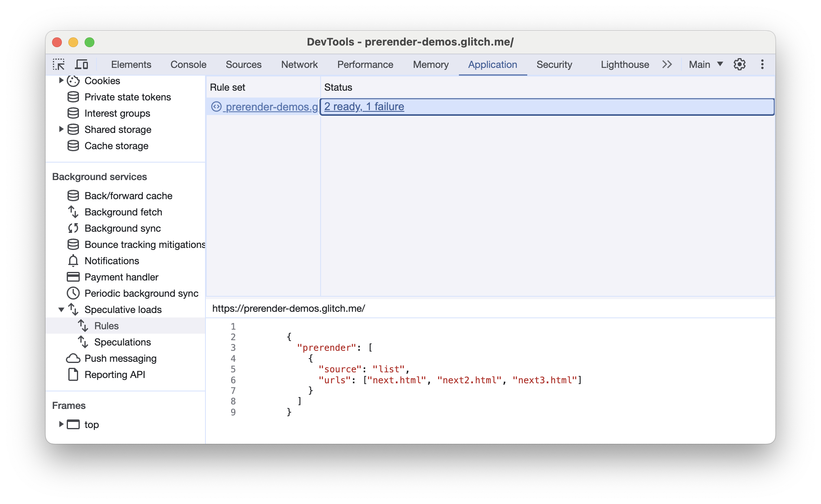The height and width of the screenshot is (504, 821).
Task: Click the Back/forward cache icon
Action: click(x=72, y=196)
